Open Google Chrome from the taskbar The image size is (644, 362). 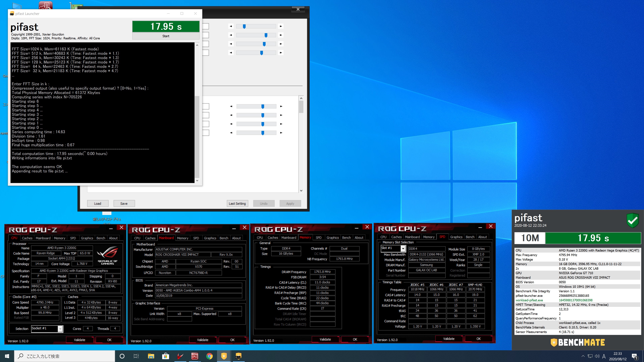209,356
